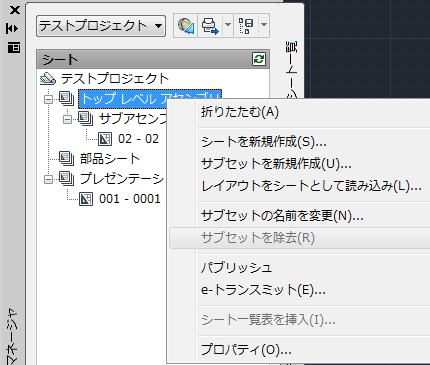Click the テストプロジェクト sheet set icon
Viewport: 430px width, 365px height.
[48, 79]
